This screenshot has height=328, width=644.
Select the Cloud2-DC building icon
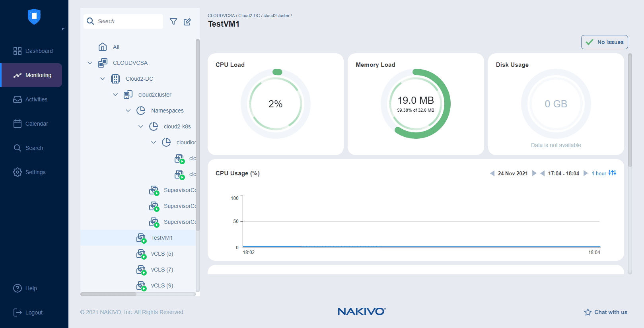tap(115, 79)
